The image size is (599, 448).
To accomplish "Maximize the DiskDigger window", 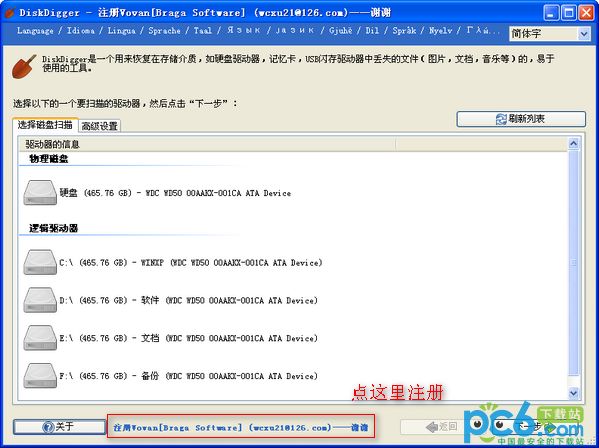I will coord(568,13).
